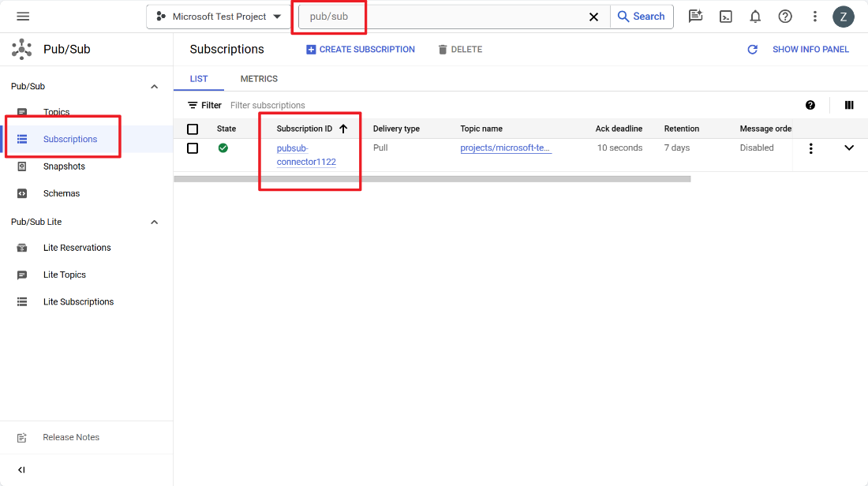Open pubsub-connector1122 subscription link

pyautogui.click(x=306, y=155)
